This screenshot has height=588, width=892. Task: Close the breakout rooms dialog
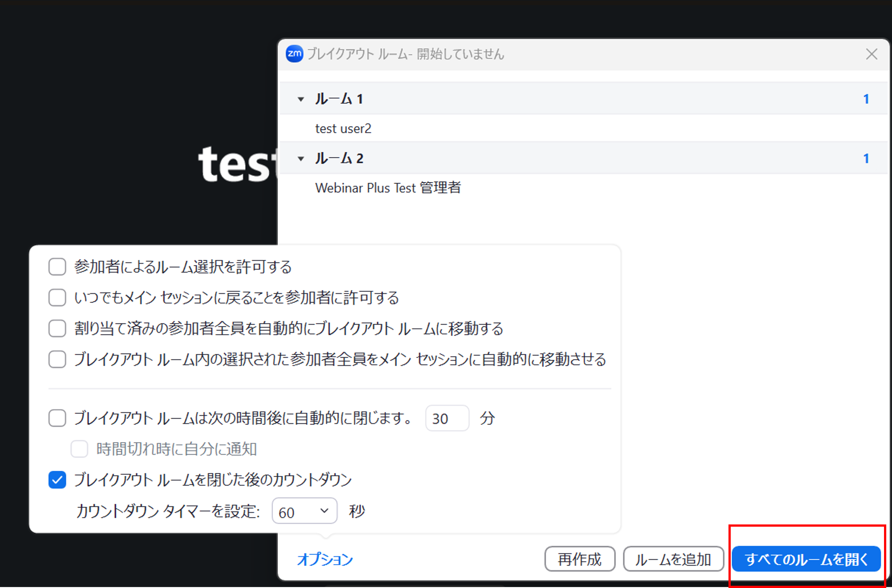(871, 54)
